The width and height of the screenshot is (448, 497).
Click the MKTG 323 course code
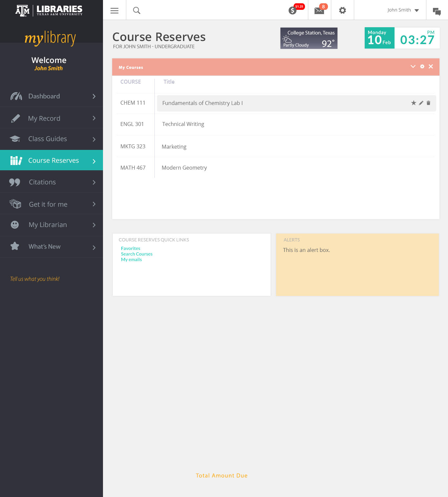click(133, 146)
